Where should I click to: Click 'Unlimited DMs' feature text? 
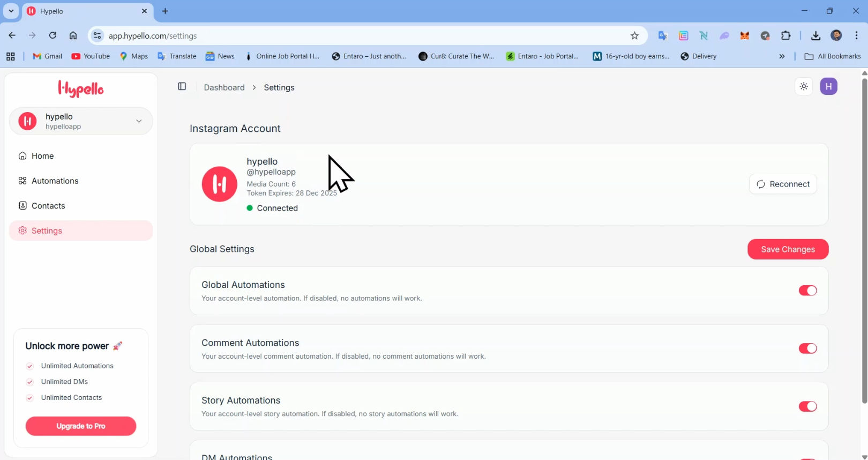click(64, 382)
